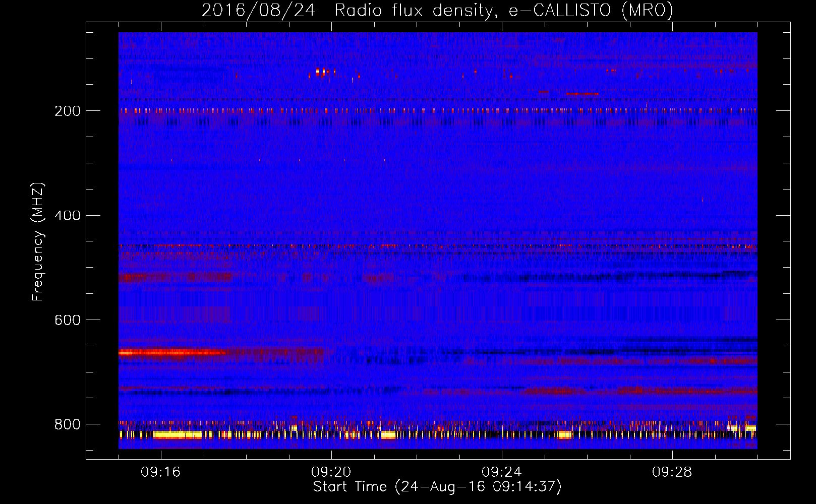This screenshot has height=504, width=816.
Task: Click the bright red emission band near 660 MHz
Action: [171, 352]
